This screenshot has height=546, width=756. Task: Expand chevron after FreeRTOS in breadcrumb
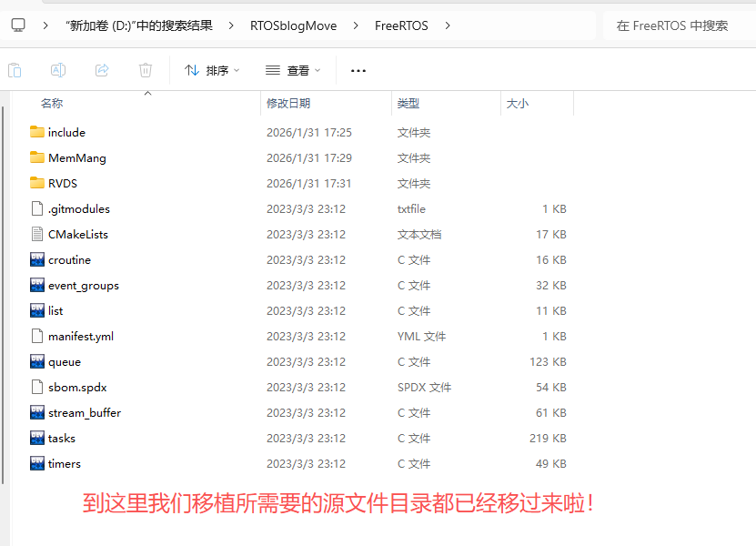(447, 25)
